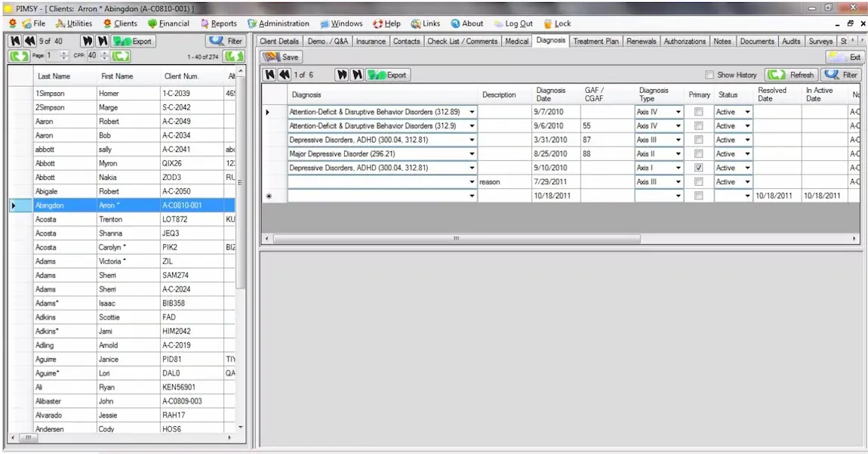The height and width of the screenshot is (454, 868).
Task: Open the Reports menu
Action: coord(219,23)
